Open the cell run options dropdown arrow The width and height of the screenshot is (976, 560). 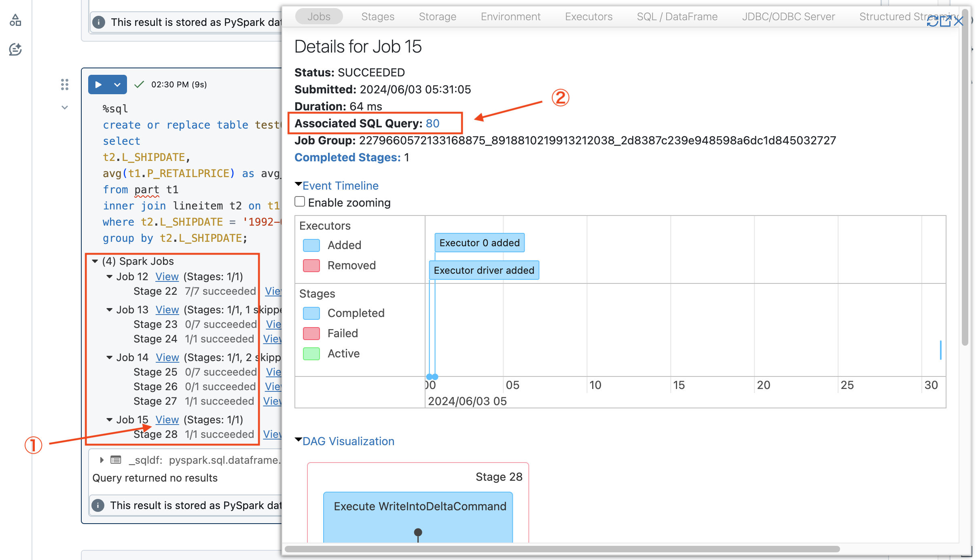pyautogui.click(x=117, y=85)
